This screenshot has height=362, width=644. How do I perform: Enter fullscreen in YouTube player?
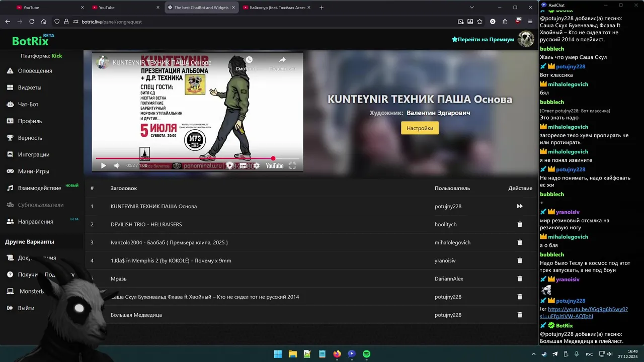(292, 165)
